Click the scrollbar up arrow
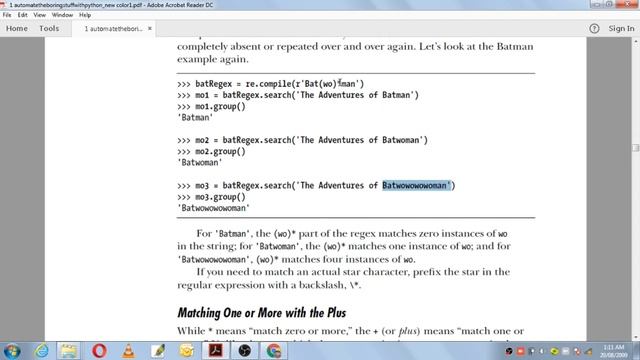 coord(636,41)
